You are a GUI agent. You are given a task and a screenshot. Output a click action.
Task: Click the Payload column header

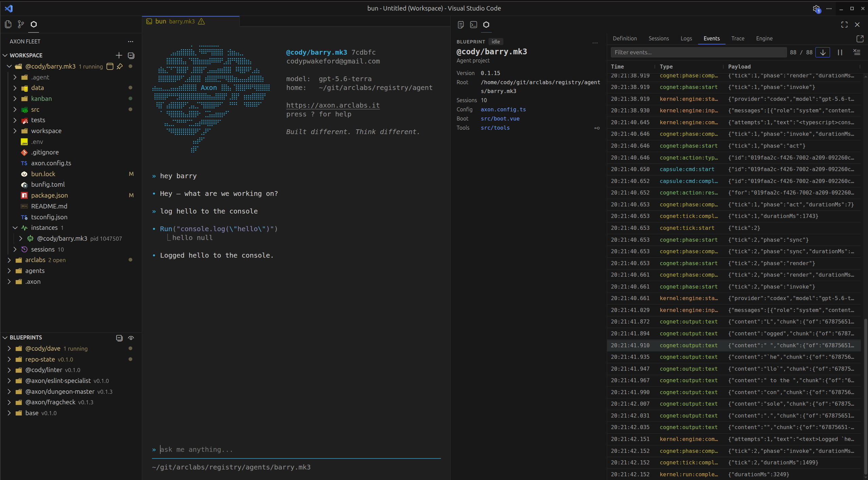click(x=739, y=67)
